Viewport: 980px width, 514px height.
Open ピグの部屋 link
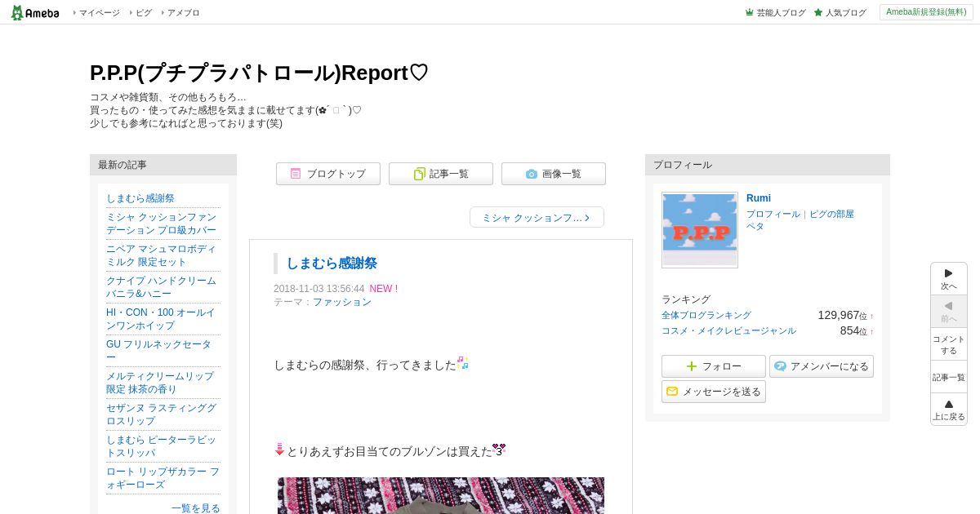point(831,214)
